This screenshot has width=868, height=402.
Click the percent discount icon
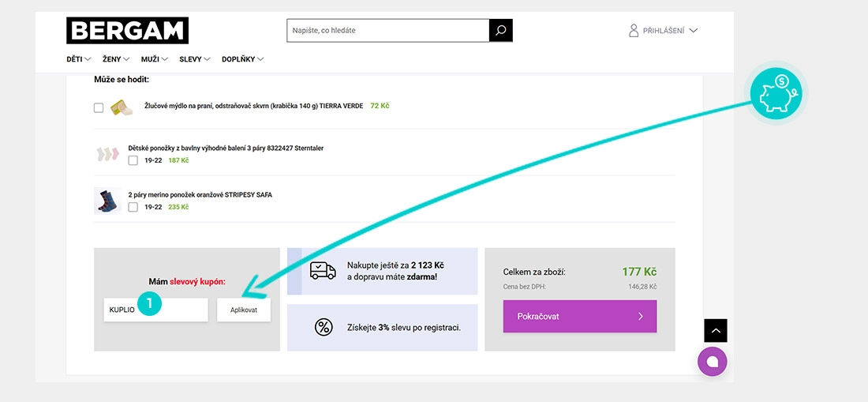point(324,327)
